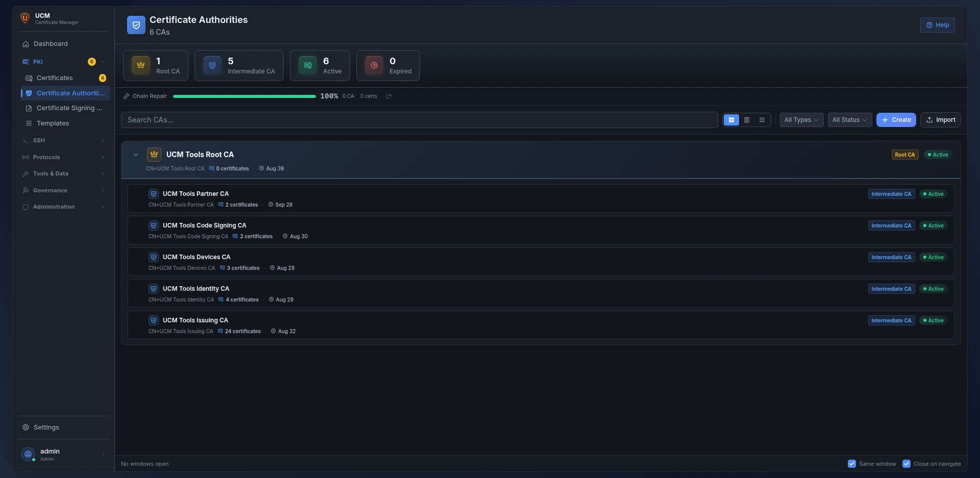Click the UCM Tools Issuing CA shield icon

(154, 320)
